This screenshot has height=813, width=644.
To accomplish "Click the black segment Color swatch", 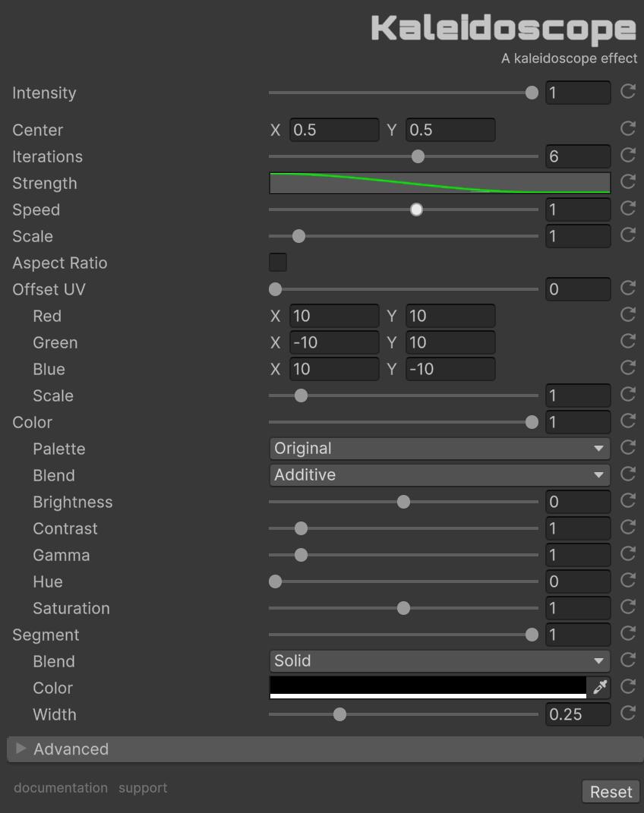I will [x=428, y=687].
